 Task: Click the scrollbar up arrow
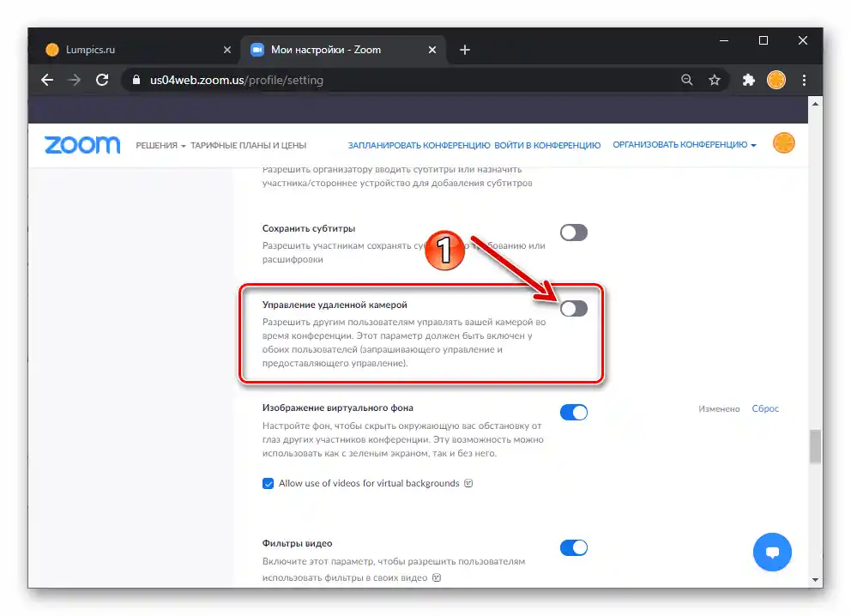815,104
